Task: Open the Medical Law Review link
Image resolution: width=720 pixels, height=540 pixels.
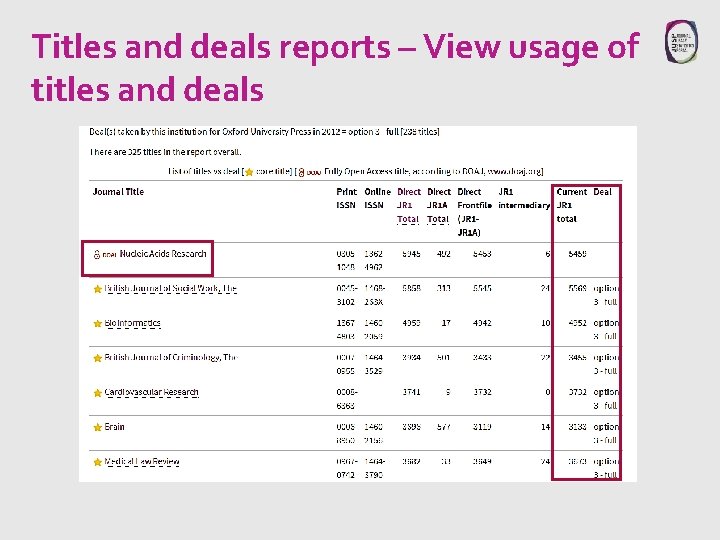Action: [x=142, y=461]
